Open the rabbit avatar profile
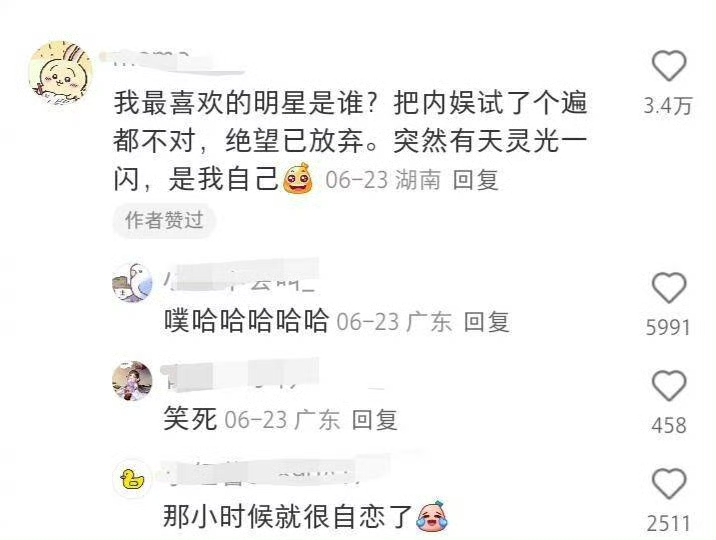Image resolution: width=716 pixels, height=540 pixels. pos(60,72)
